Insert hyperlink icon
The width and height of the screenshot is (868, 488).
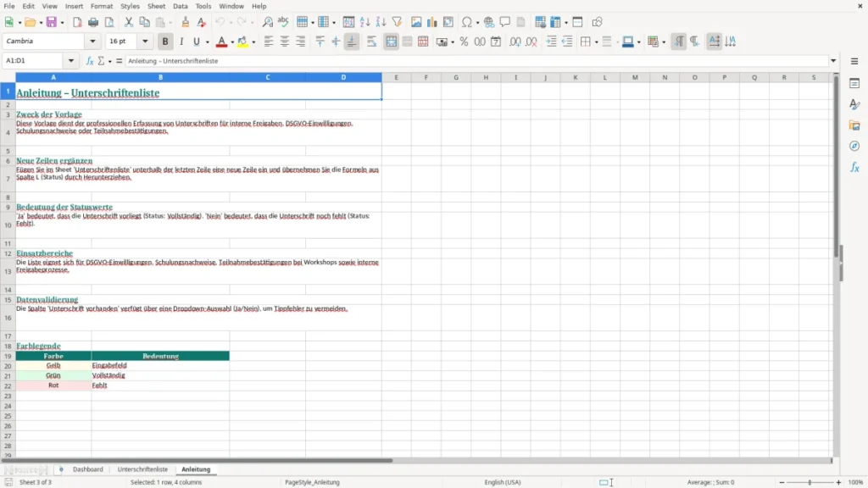489,22
